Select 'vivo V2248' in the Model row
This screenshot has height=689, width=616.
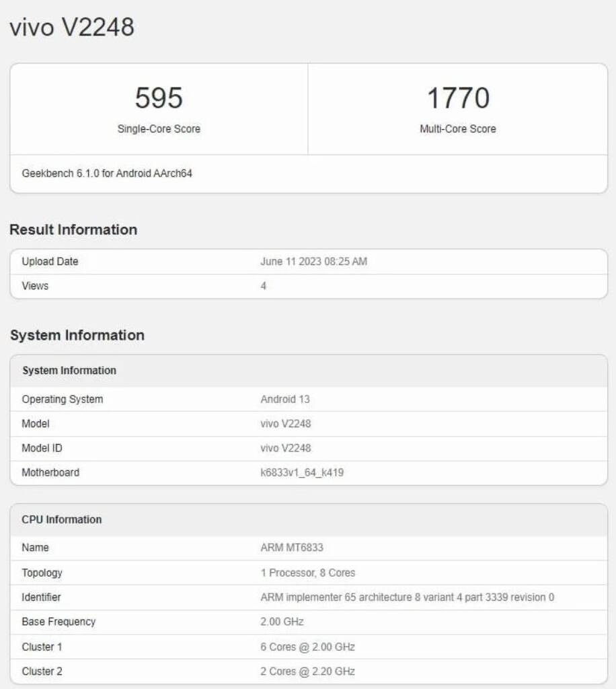tap(285, 424)
